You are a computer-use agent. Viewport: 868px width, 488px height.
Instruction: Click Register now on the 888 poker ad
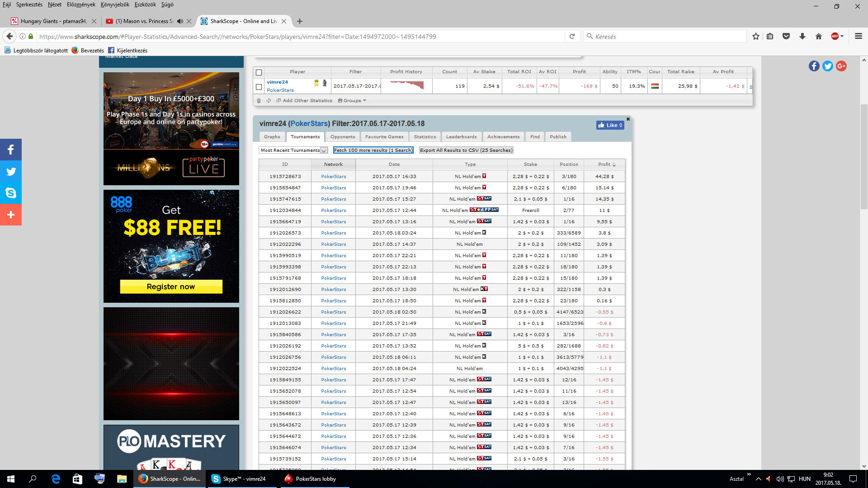click(171, 286)
